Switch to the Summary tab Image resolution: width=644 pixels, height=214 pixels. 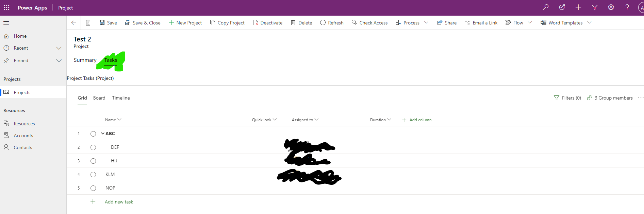[x=85, y=60]
